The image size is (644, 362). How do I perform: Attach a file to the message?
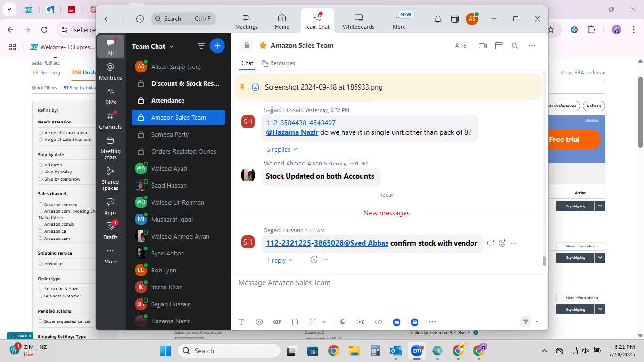click(295, 322)
